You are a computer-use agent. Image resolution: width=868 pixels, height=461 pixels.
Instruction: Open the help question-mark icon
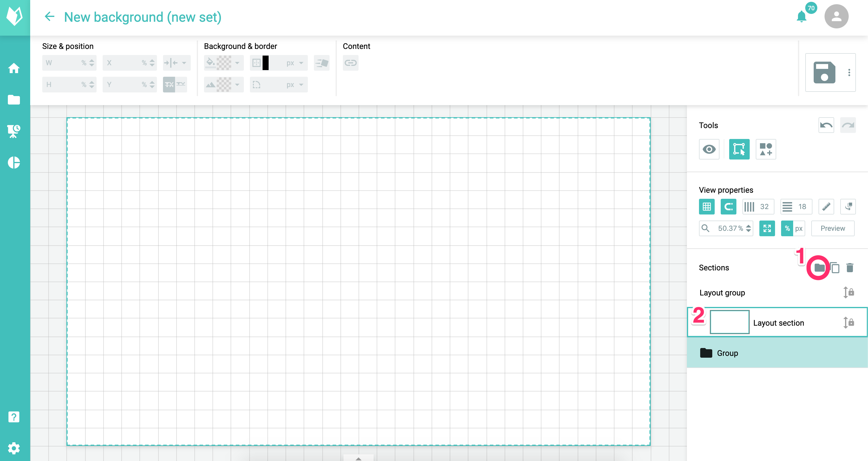(x=14, y=417)
